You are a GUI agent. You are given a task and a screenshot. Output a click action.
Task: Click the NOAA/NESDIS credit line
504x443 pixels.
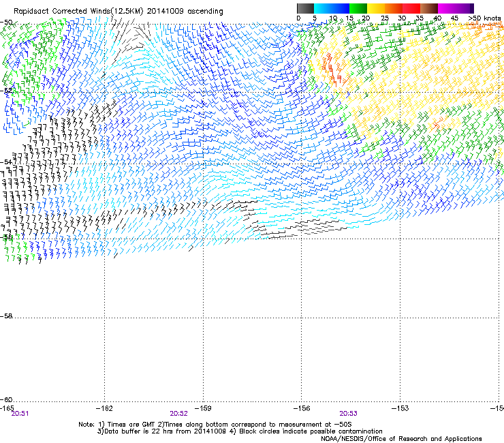point(401,439)
